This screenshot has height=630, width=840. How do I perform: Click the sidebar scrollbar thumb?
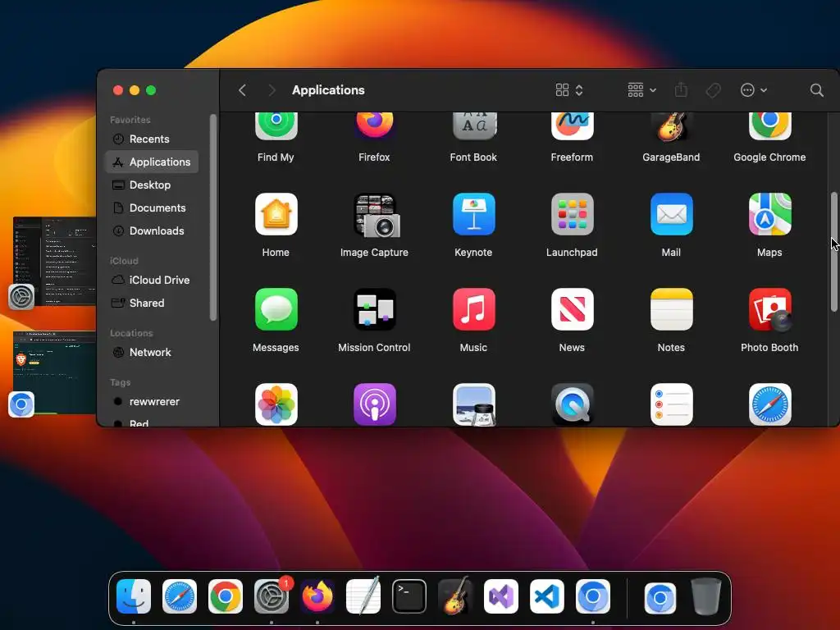tap(213, 217)
